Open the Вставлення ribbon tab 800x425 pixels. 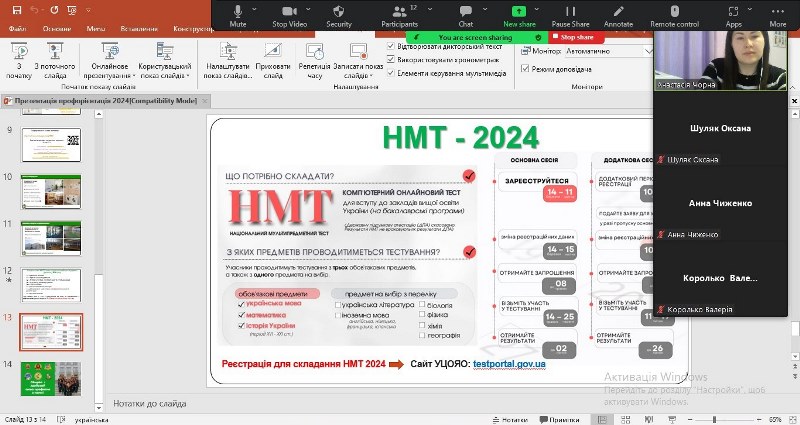tap(139, 29)
